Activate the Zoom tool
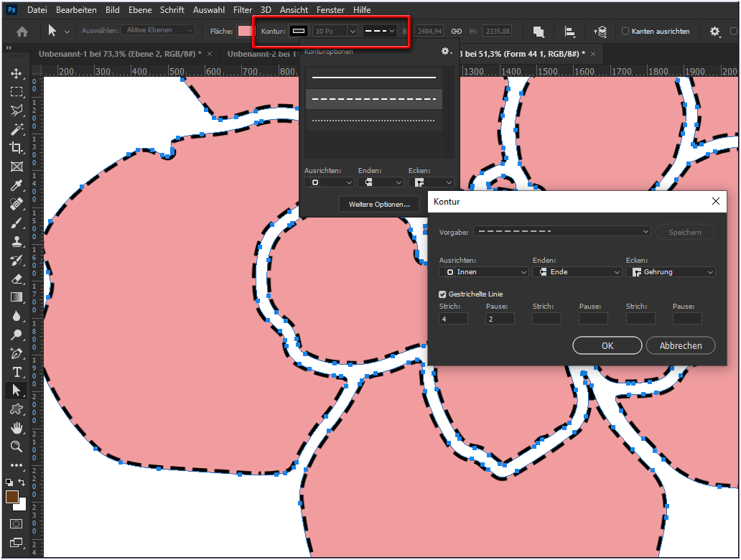The height and width of the screenshot is (560, 741). pyautogui.click(x=16, y=447)
